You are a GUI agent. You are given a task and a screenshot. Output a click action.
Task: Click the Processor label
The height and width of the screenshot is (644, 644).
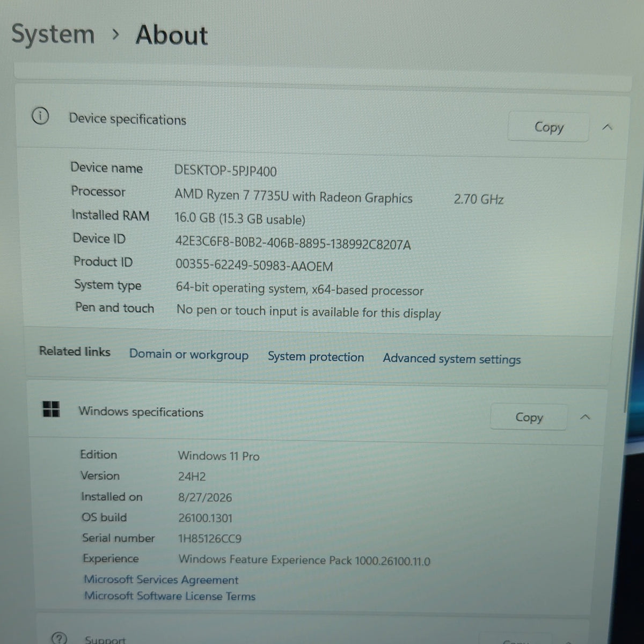coord(98,192)
